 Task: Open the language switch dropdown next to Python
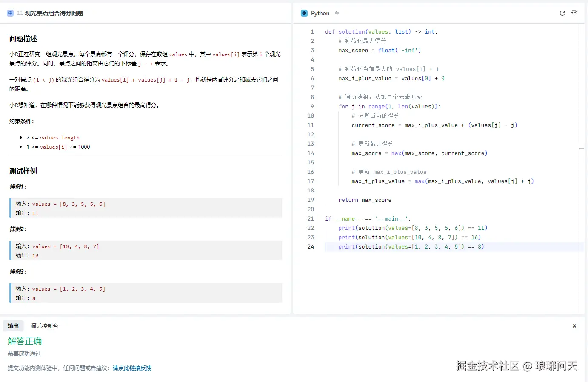[x=337, y=13]
